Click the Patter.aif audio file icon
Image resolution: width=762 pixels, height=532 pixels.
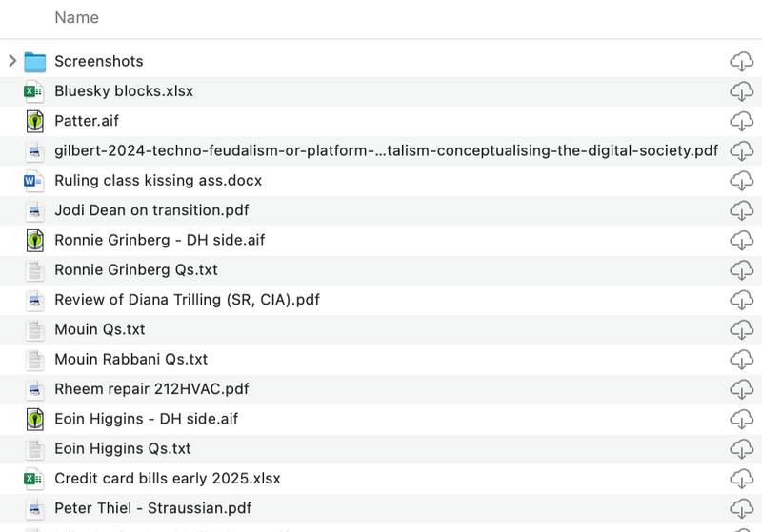[35, 121]
